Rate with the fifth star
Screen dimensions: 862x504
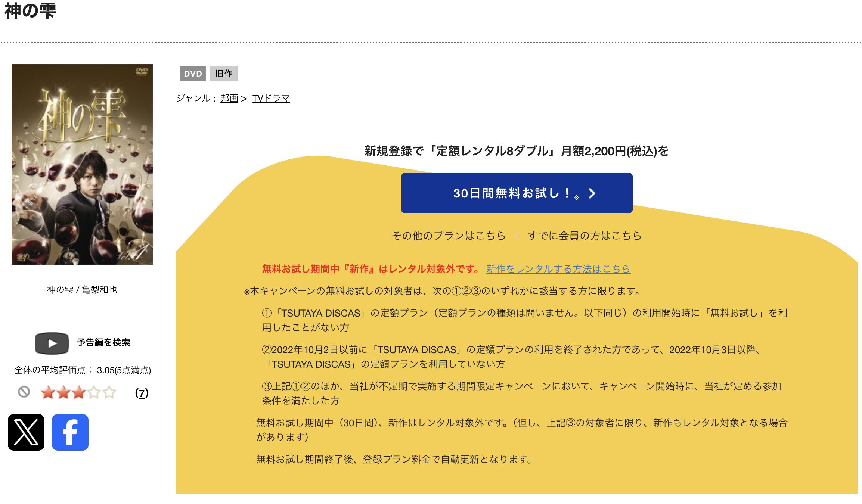pyautogui.click(x=109, y=392)
